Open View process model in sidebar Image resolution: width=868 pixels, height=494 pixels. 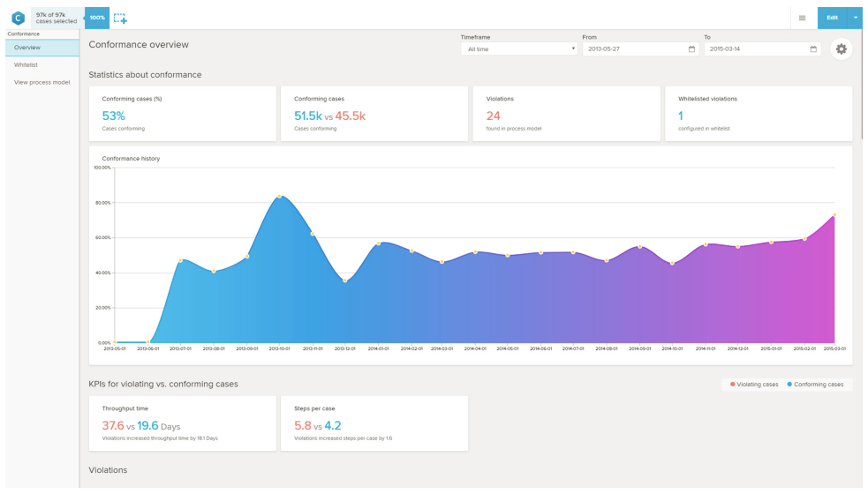pos(42,82)
